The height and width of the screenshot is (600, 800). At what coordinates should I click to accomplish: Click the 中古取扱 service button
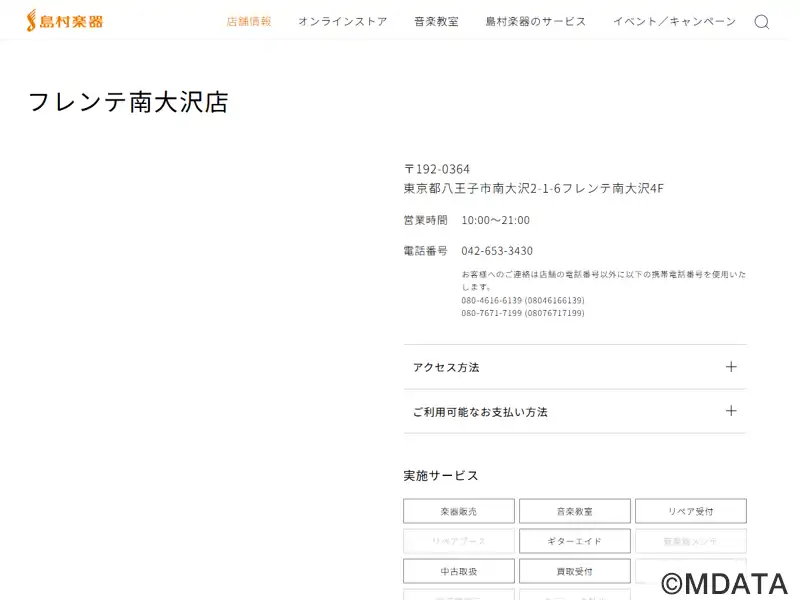(459, 571)
